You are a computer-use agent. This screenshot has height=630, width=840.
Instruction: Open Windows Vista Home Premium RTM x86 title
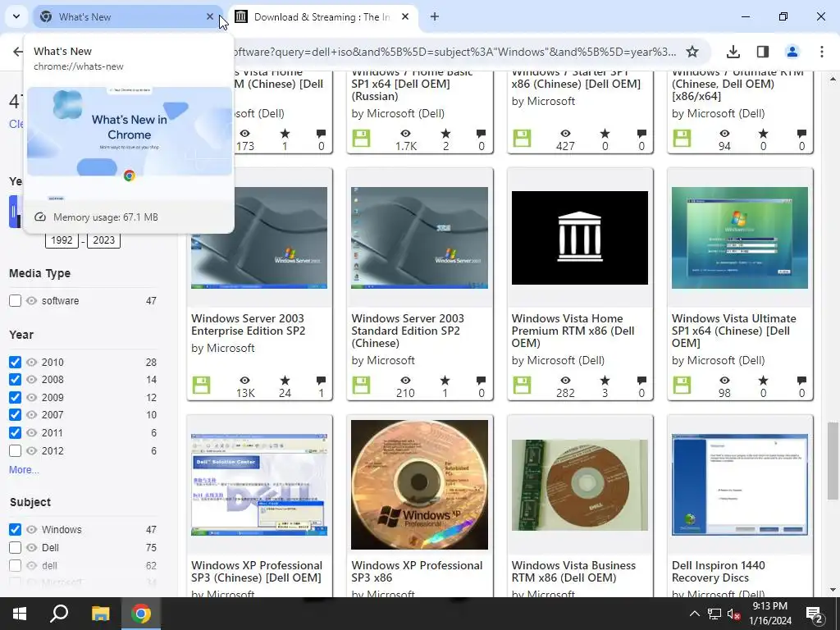click(573, 331)
